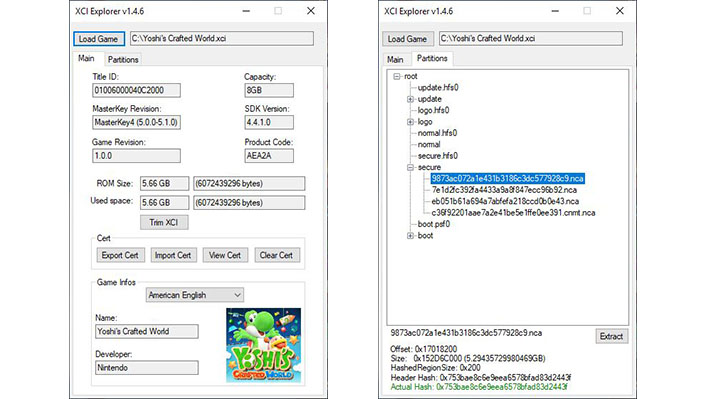This screenshot has width=710, height=399.
Task: Minimize the right XCI Explorer window
Action: coord(555,11)
